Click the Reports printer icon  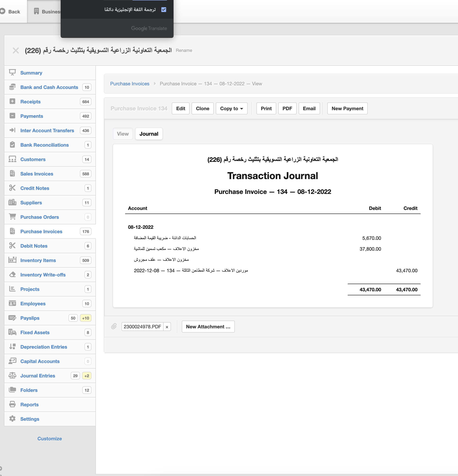pos(12,404)
